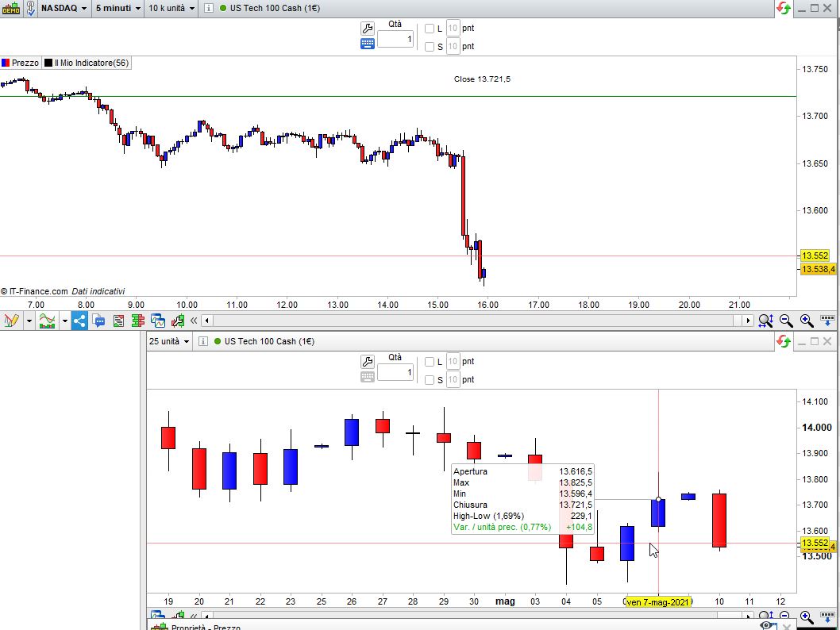Click Apertura 13.616,5 tooltip row
This screenshot has height=630, width=840.
(x=523, y=471)
